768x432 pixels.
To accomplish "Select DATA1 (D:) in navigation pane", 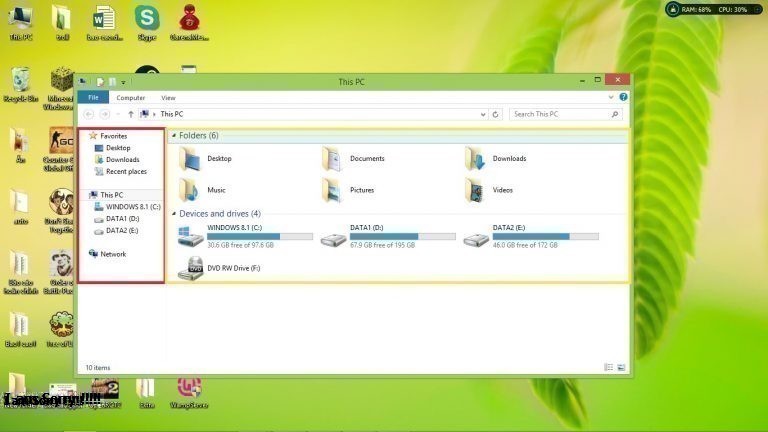I will pos(122,218).
